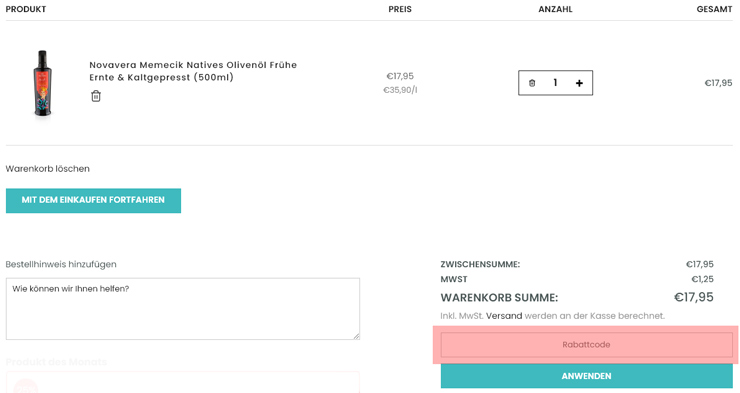The width and height of the screenshot is (740, 393).
Task: Click the per-litre price €35,90/l
Action: [400, 90]
